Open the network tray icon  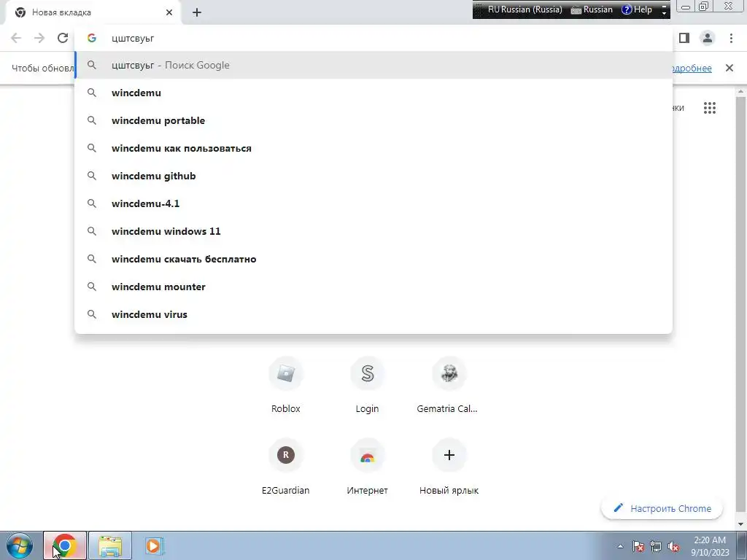click(x=656, y=546)
